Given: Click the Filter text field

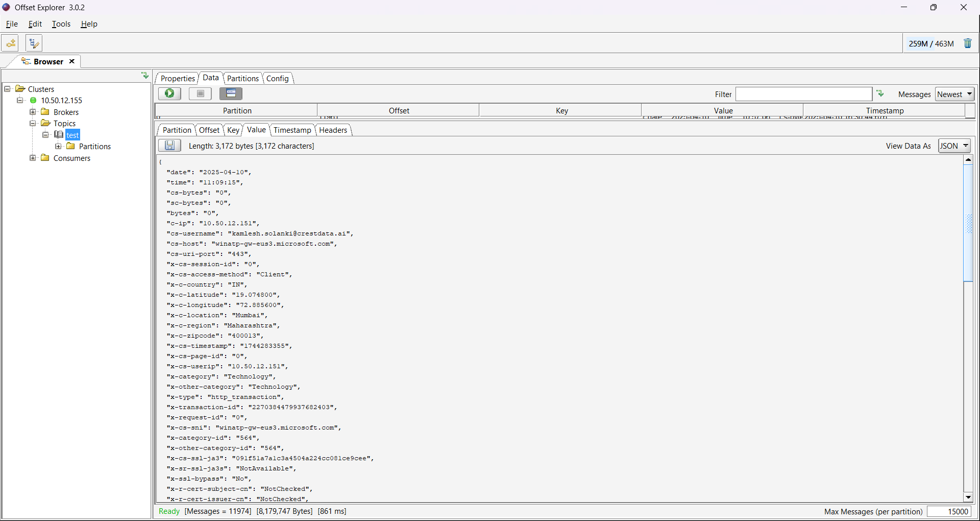Looking at the screenshot, I should pyautogui.click(x=804, y=94).
